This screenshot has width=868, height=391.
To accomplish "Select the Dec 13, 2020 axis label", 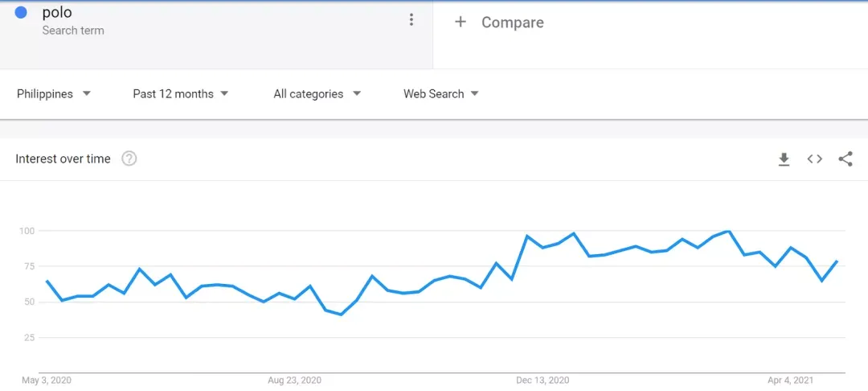I will pyautogui.click(x=542, y=381).
